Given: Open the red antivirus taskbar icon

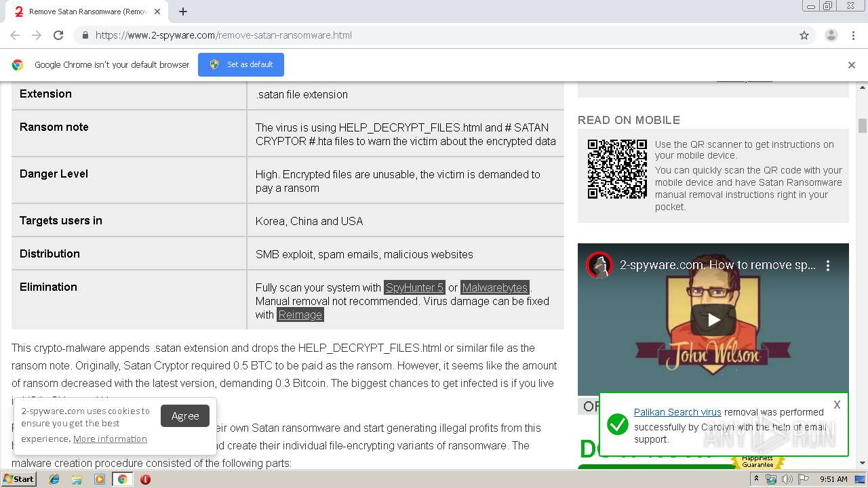Looking at the screenshot, I should pos(145,479).
